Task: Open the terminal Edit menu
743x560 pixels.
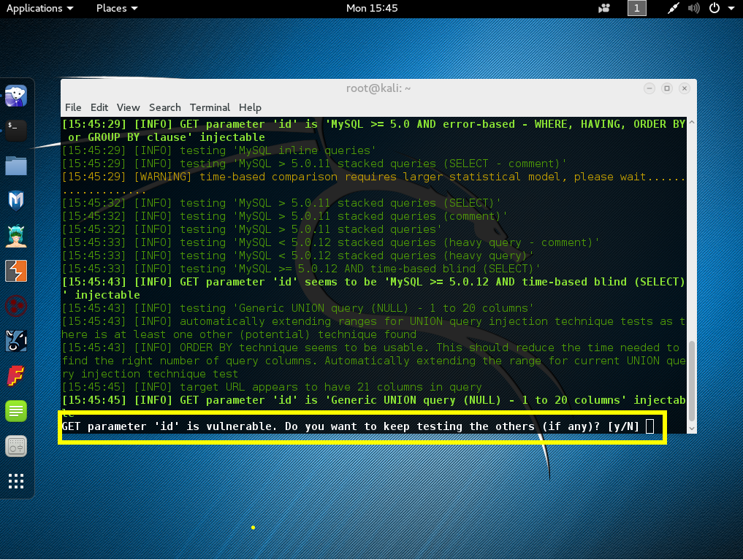Action: [99, 107]
